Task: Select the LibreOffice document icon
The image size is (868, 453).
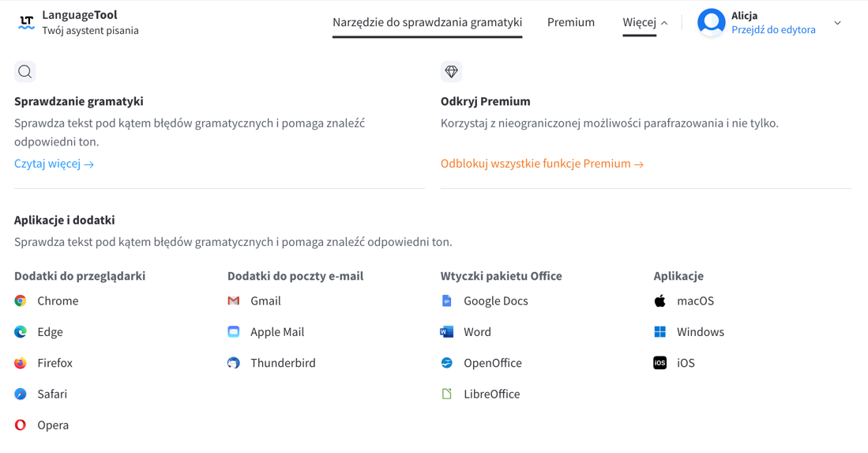Action: [x=447, y=394]
